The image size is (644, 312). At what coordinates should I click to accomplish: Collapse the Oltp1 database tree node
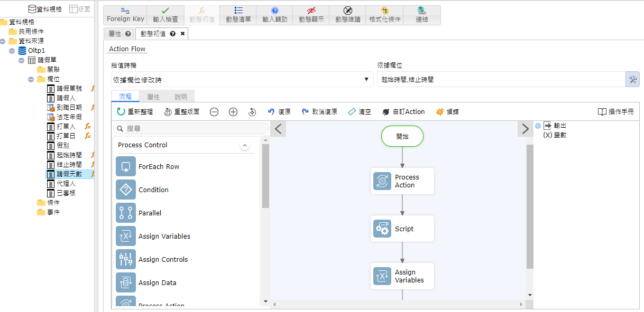tap(12, 51)
